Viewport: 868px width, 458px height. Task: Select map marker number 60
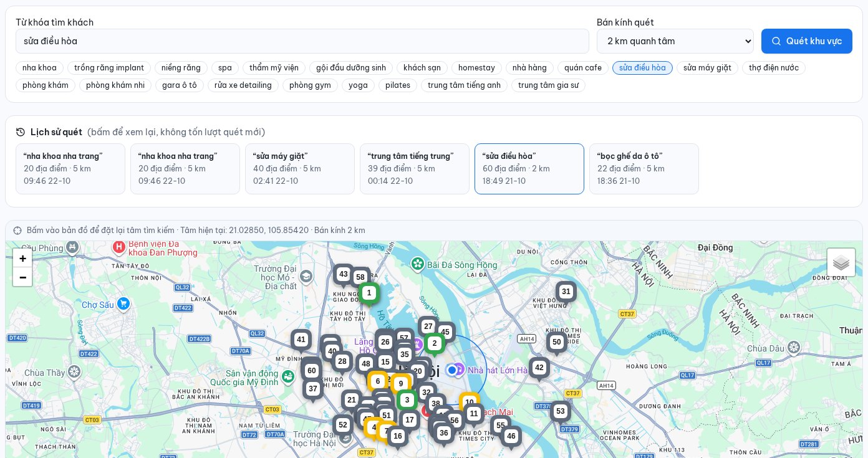[312, 371]
